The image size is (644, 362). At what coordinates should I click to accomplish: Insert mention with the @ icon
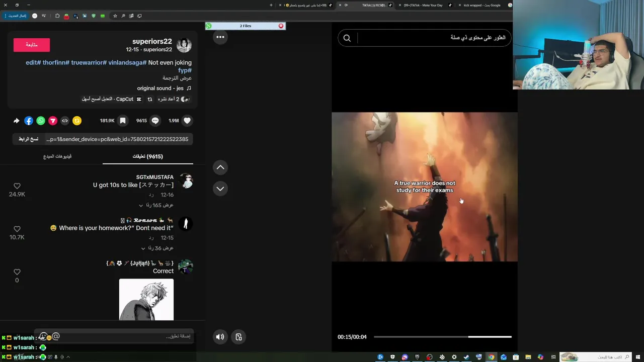coord(56,336)
